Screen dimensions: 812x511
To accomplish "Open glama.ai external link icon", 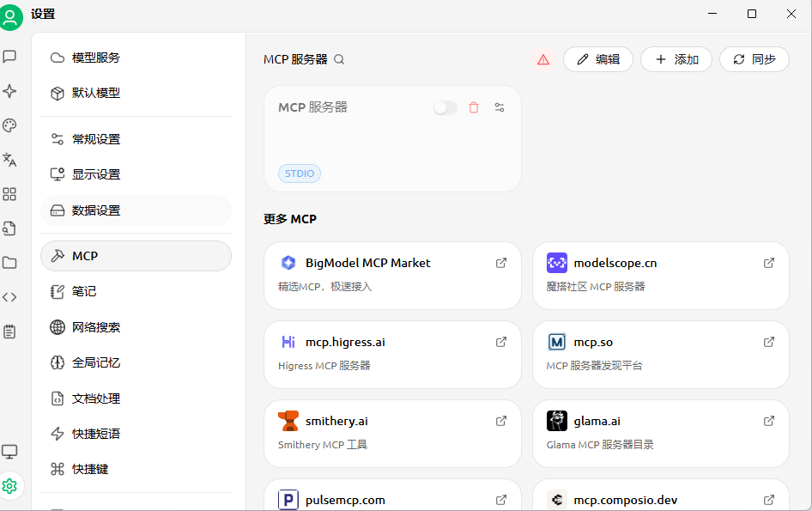I will coord(769,421).
